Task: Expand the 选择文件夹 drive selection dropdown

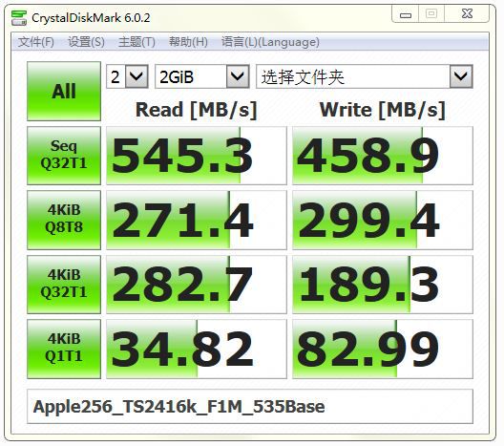Action: (365, 76)
